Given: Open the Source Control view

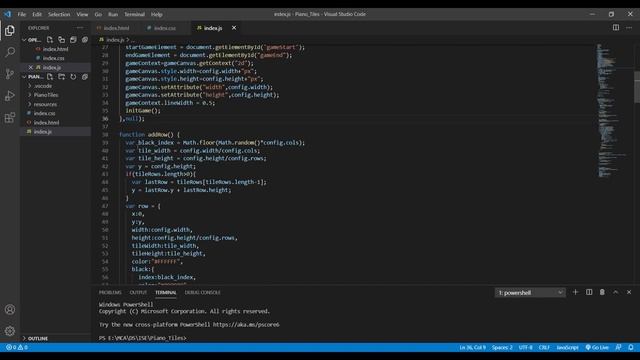Looking at the screenshot, I should click(10, 74).
